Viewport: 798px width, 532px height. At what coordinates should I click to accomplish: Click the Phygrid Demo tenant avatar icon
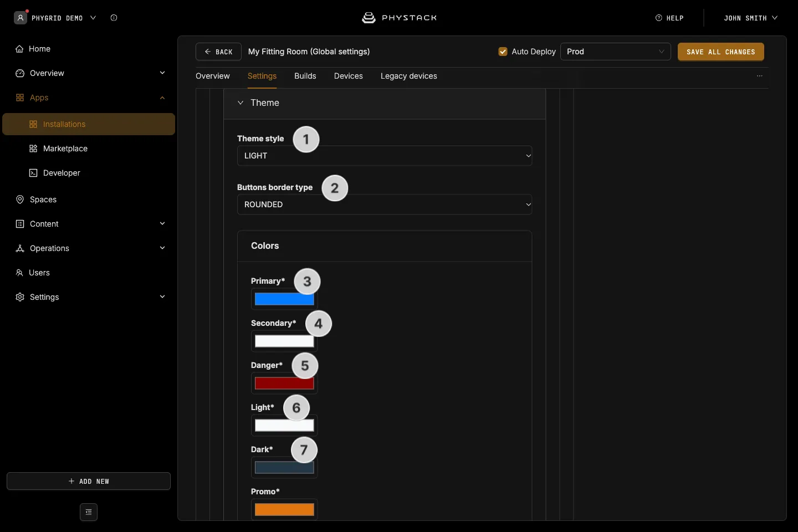coord(21,18)
